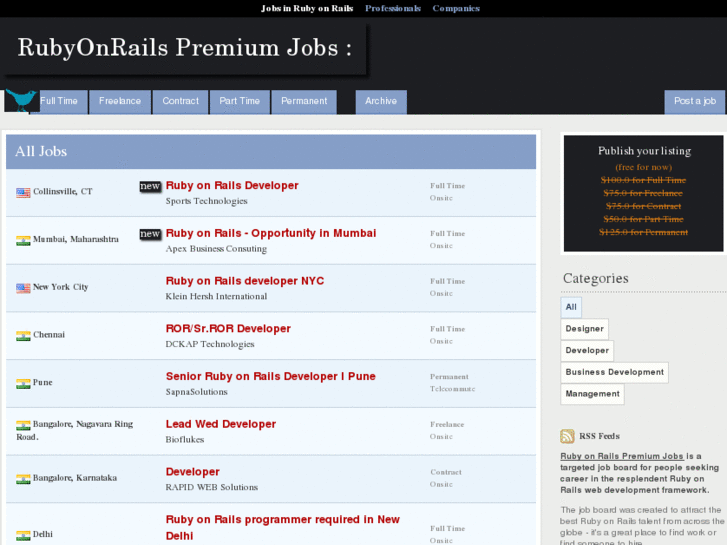Open Lead Wed Developer listing
Viewport: 727px width, 545px height.
tap(221, 424)
